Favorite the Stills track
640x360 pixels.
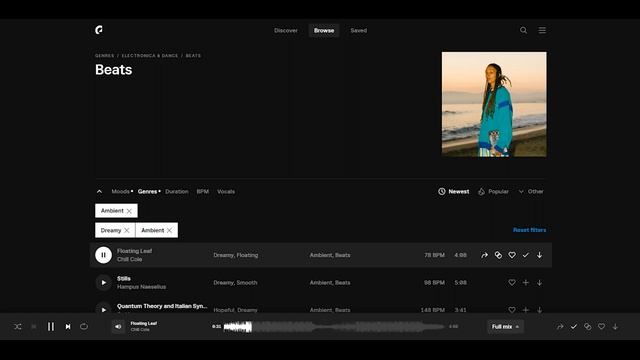(x=512, y=282)
